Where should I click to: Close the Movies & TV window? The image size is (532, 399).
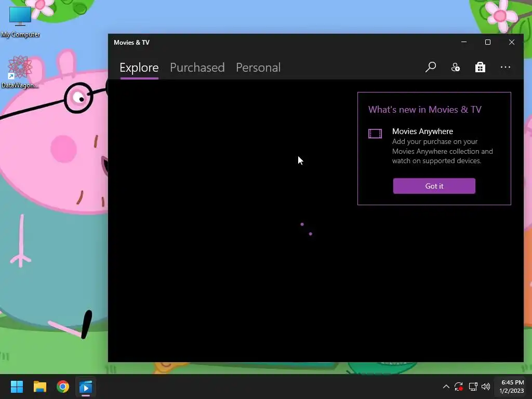[512, 42]
